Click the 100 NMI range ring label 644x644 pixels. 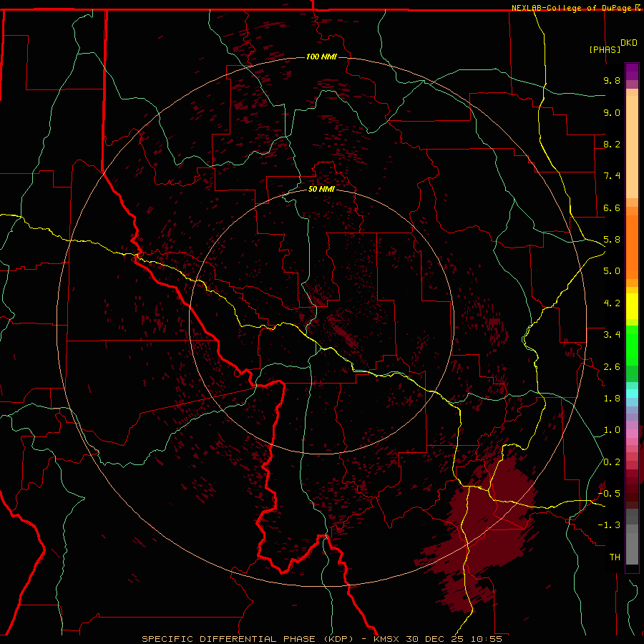click(321, 57)
